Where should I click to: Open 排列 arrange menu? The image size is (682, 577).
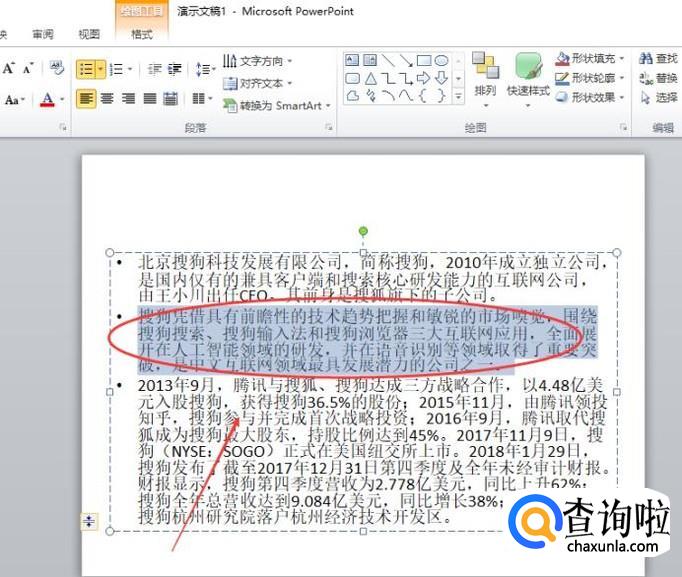pyautogui.click(x=485, y=80)
